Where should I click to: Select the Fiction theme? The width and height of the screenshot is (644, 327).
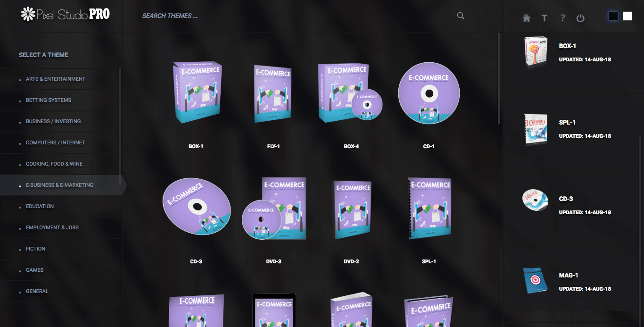60,249
